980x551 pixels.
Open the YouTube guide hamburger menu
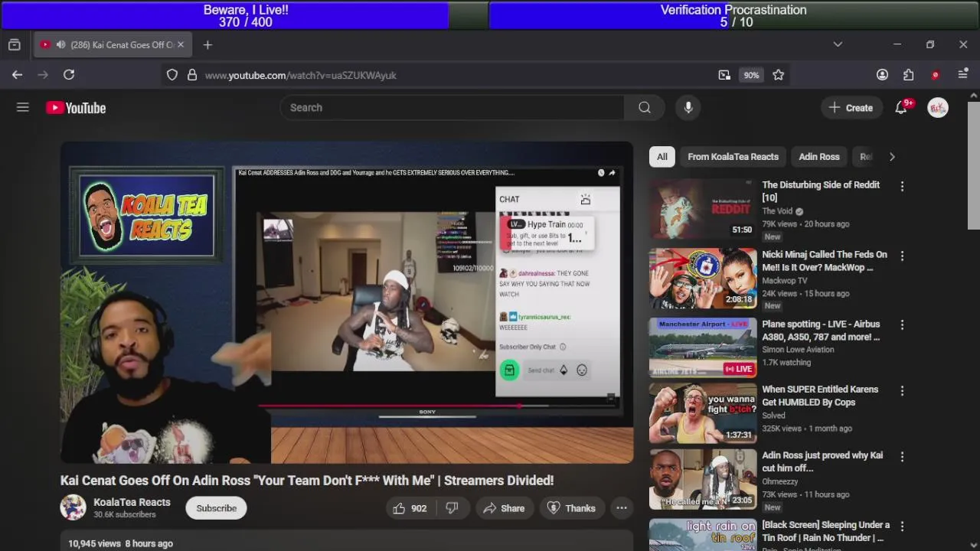click(x=23, y=108)
